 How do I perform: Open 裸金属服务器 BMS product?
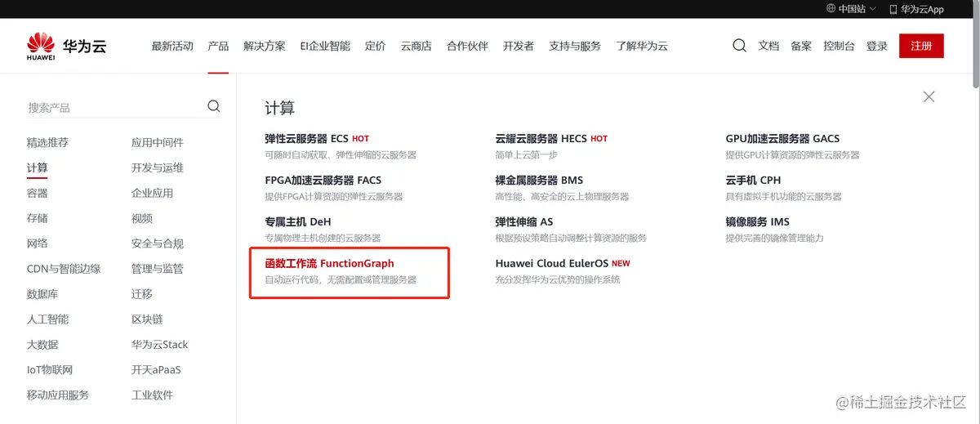539,180
